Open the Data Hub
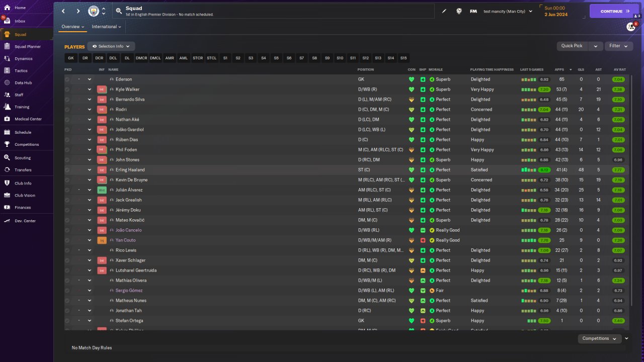 23,82
